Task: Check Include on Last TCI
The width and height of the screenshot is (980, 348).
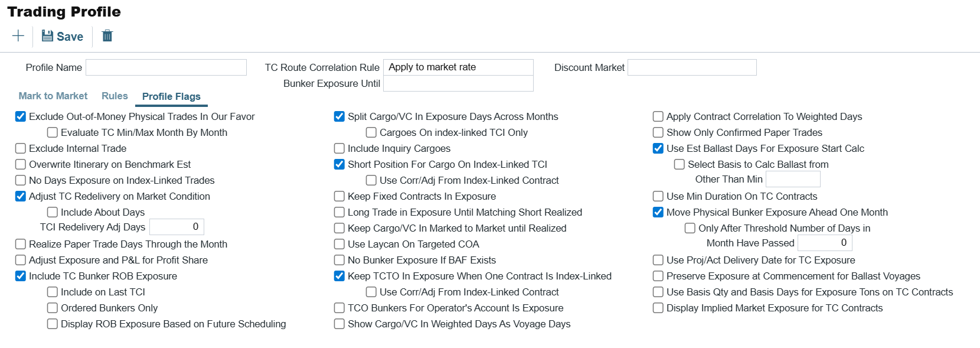Action: pos(53,292)
